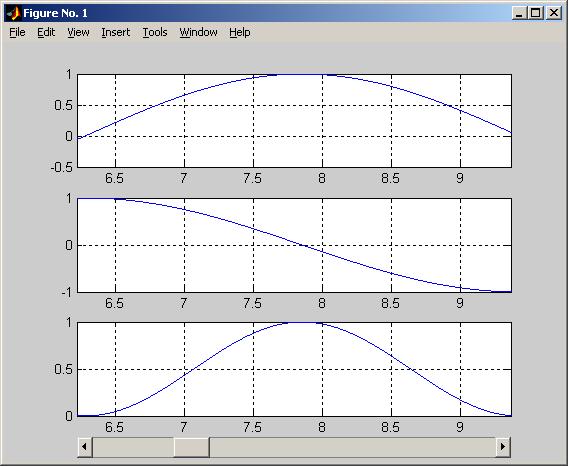Click the right arrow of the horizontal scrollbar

503,447
